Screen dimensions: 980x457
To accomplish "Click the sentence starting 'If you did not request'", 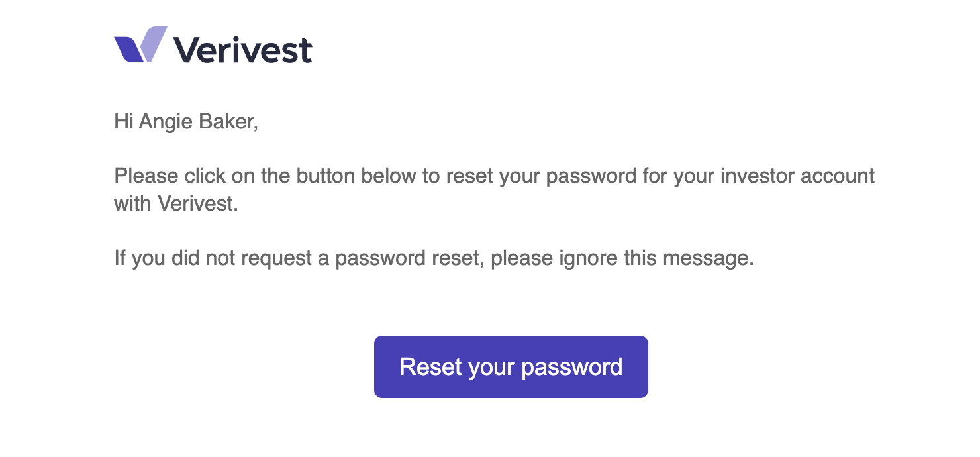I will click(x=434, y=258).
